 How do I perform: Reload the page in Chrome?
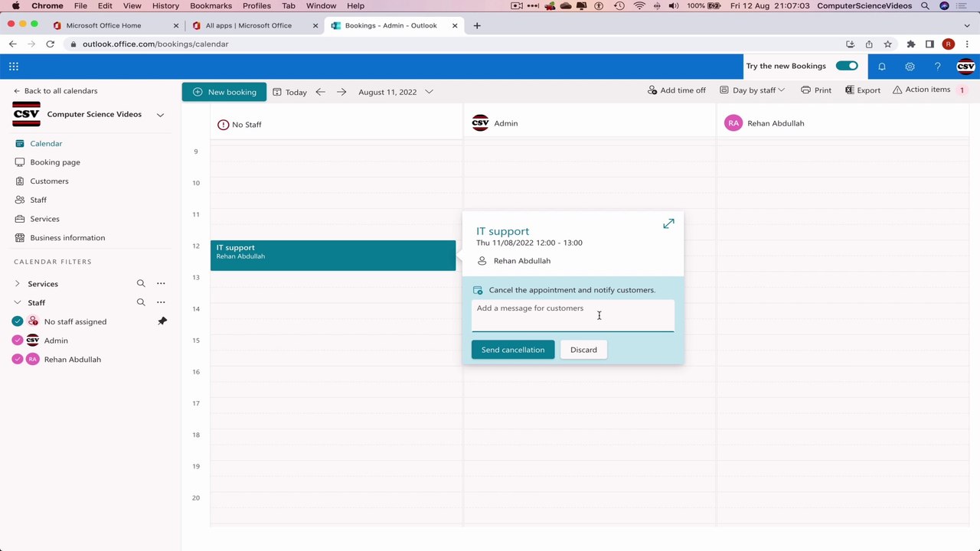click(x=51, y=44)
